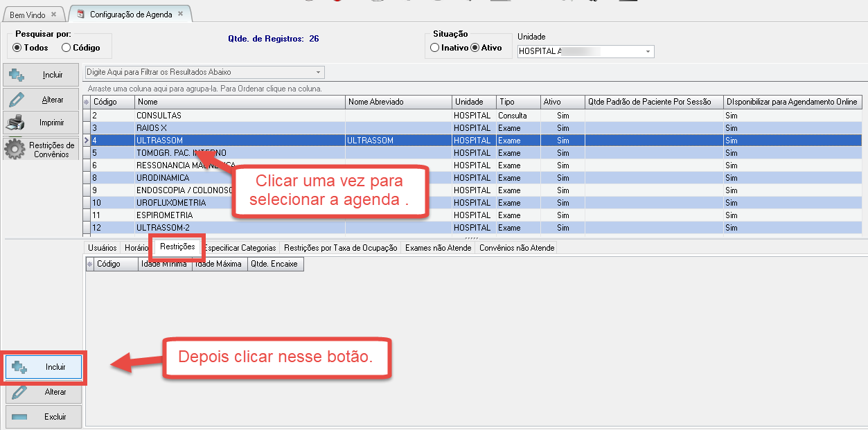Sort by the Nome column header

(240, 102)
